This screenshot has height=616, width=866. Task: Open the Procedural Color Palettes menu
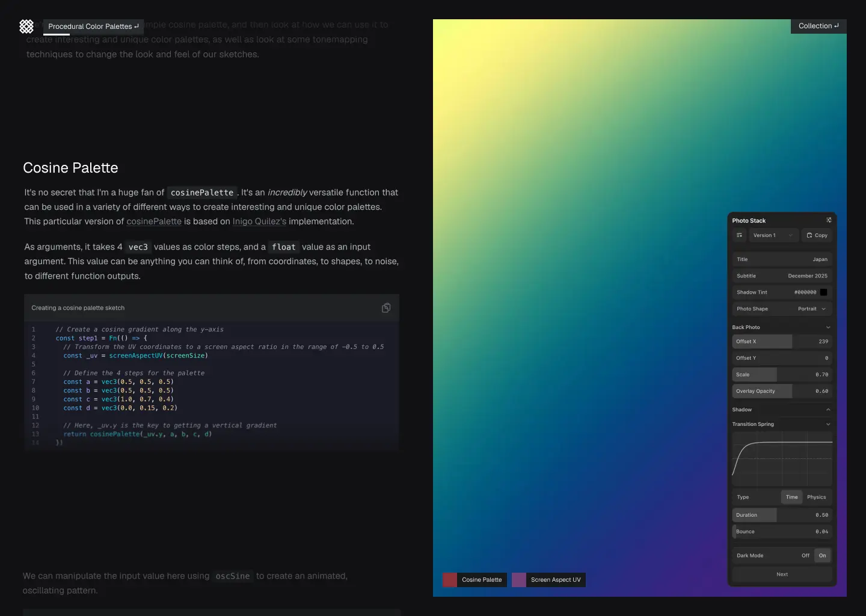pos(93,26)
